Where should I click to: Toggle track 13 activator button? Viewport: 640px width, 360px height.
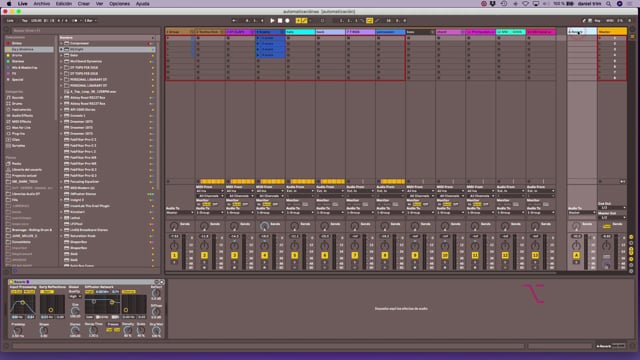pos(535,256)
